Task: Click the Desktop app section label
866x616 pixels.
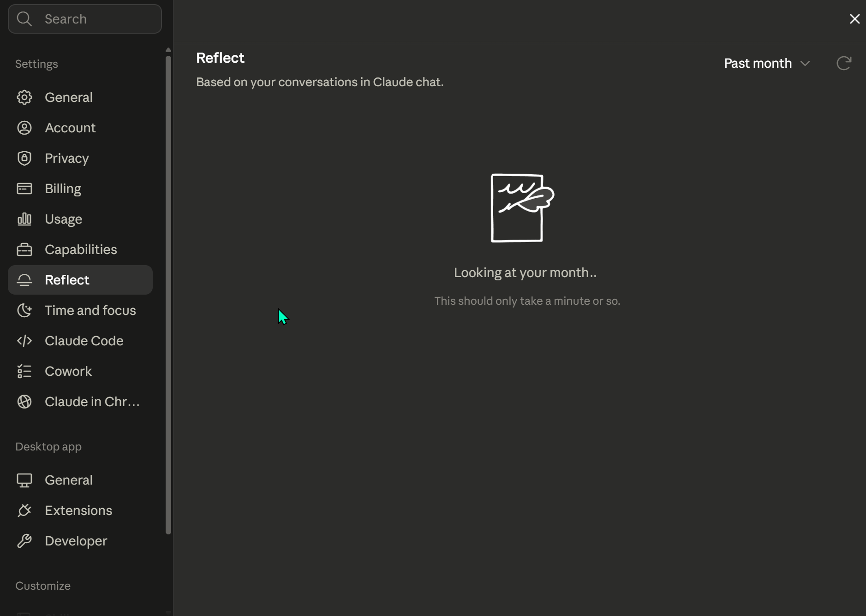Action: click(x=48, y=447)
